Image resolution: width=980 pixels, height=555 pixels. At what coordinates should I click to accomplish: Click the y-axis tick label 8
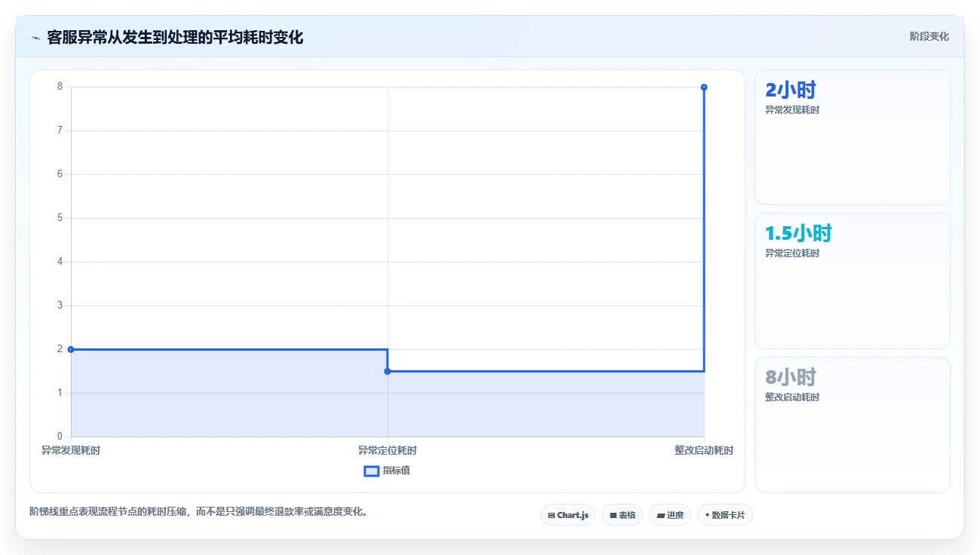click(60, 87)
